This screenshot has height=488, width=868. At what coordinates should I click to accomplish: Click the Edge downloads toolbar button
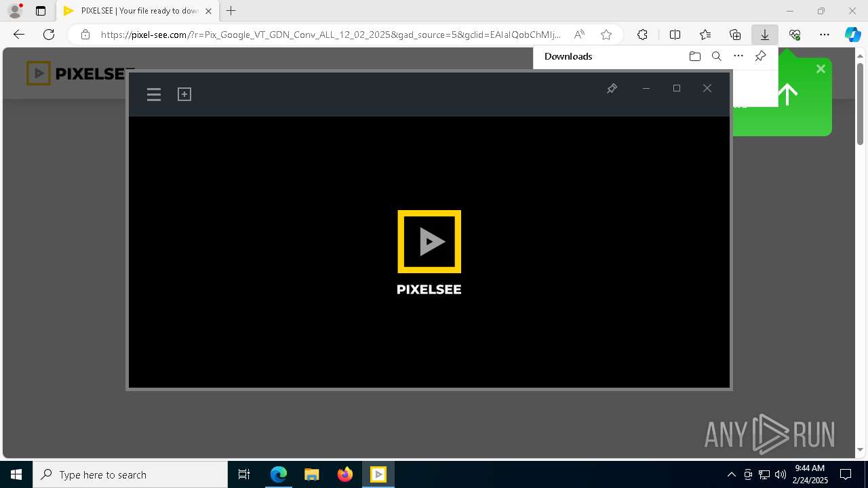point(765,35)
